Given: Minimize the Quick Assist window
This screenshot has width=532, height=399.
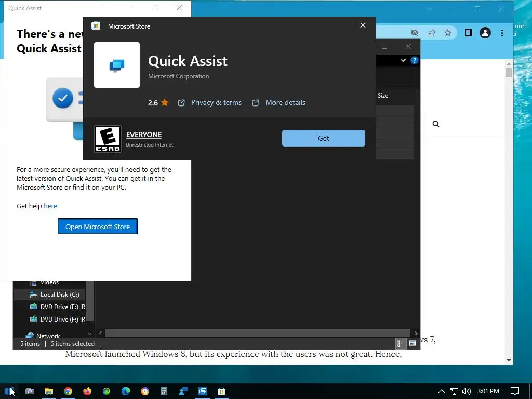Looking at the screenshot, I should [x=132, y=8].
